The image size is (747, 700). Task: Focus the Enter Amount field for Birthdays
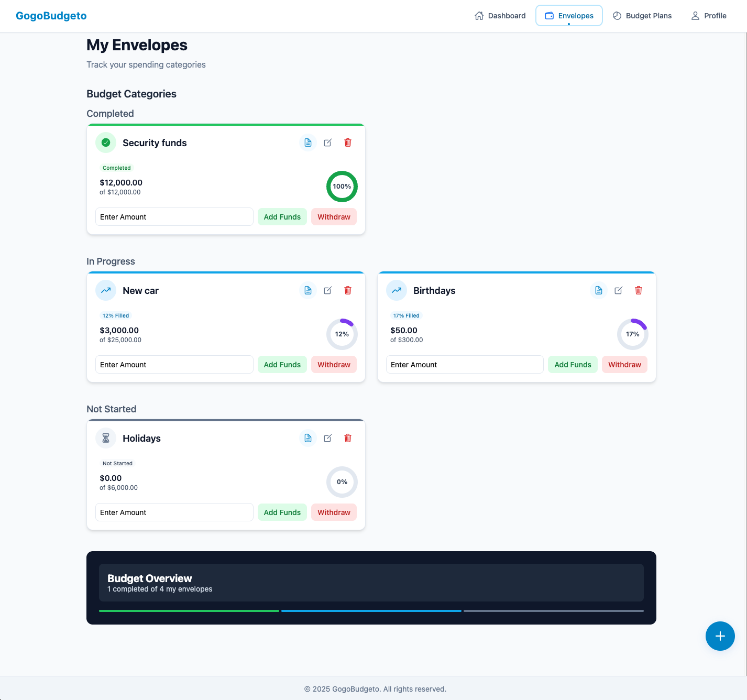point(464,365)
